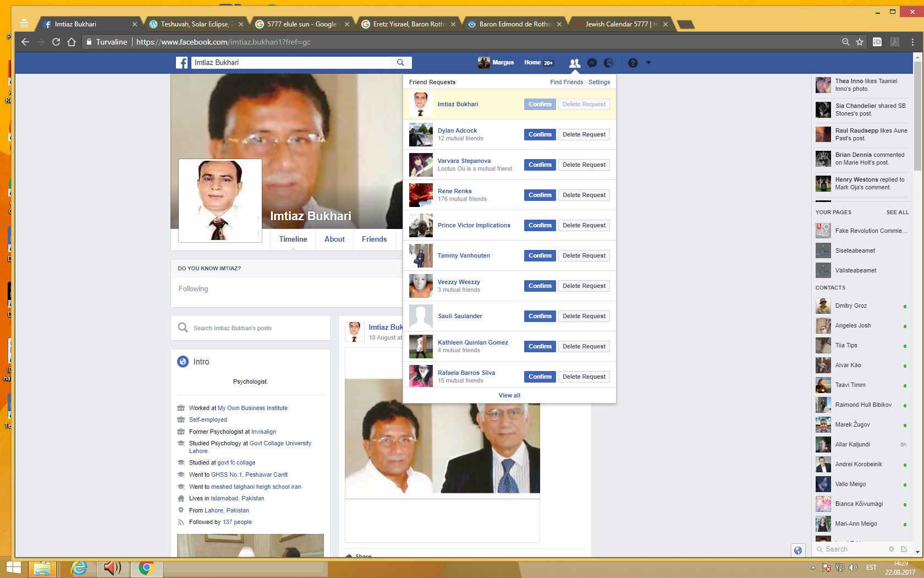Open chat with Raimond Hull Bibikov

pos(862,405)
